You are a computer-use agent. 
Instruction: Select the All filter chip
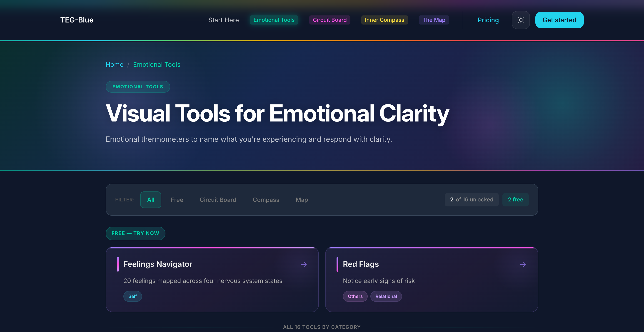(x=150, y=200)
